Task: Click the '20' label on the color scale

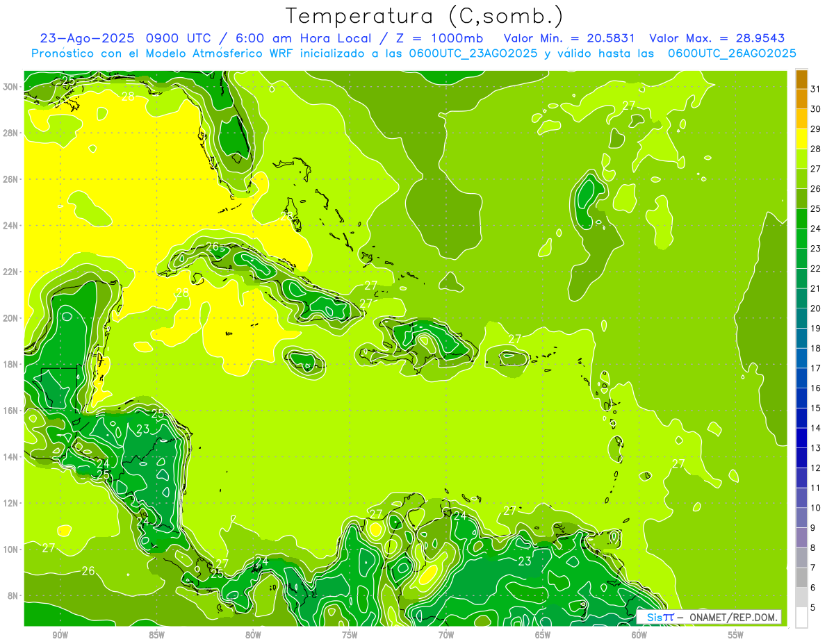Action: (x=815, y=308)
